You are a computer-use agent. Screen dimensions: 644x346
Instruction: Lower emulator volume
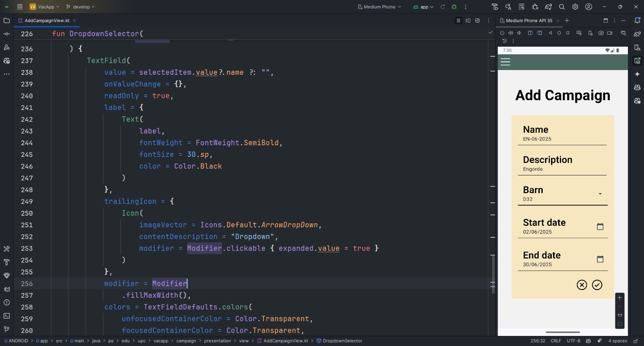pyautogui.click(x=519, y=33)
